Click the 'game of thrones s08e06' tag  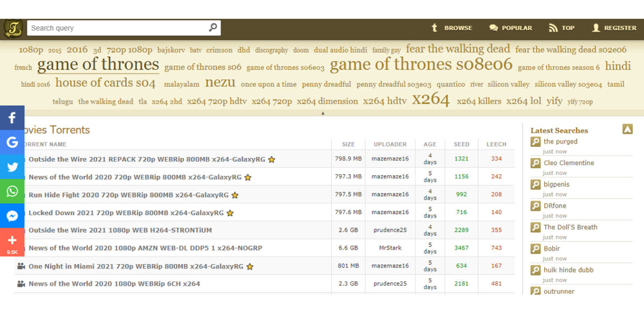(x=421, y=65)
